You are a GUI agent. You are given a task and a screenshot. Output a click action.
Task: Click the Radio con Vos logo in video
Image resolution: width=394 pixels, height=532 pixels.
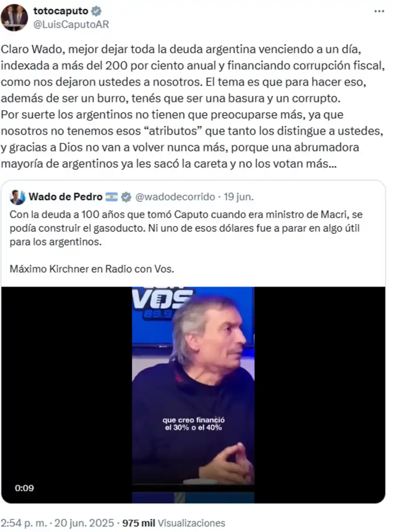pos(164,301)
